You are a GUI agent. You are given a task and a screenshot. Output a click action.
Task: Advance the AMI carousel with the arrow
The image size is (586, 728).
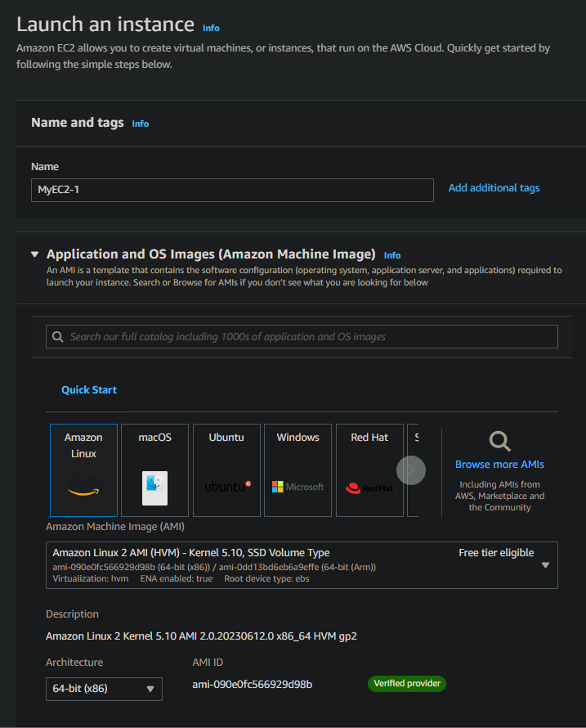[411, 470]
